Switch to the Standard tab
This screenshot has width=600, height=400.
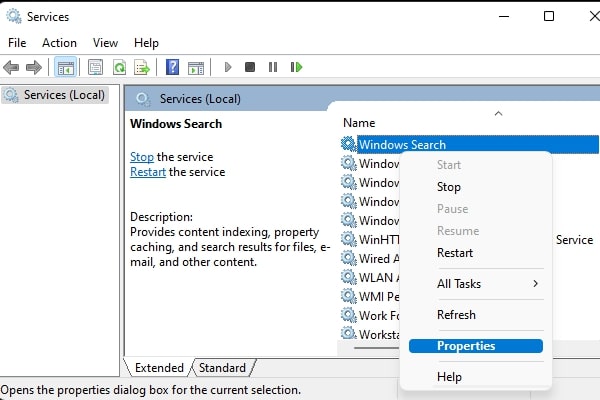click(222, 368)
